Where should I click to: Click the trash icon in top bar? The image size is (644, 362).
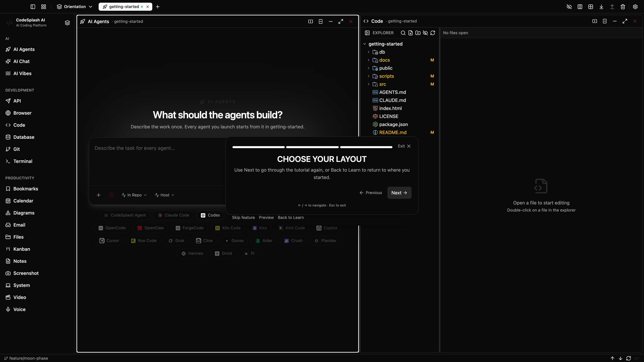click(x=623, y=7)
